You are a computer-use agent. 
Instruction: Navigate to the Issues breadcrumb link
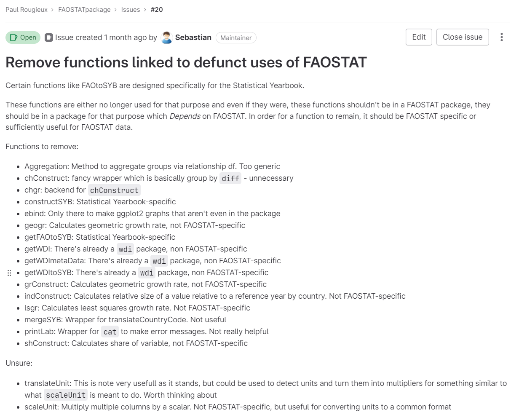131,10
